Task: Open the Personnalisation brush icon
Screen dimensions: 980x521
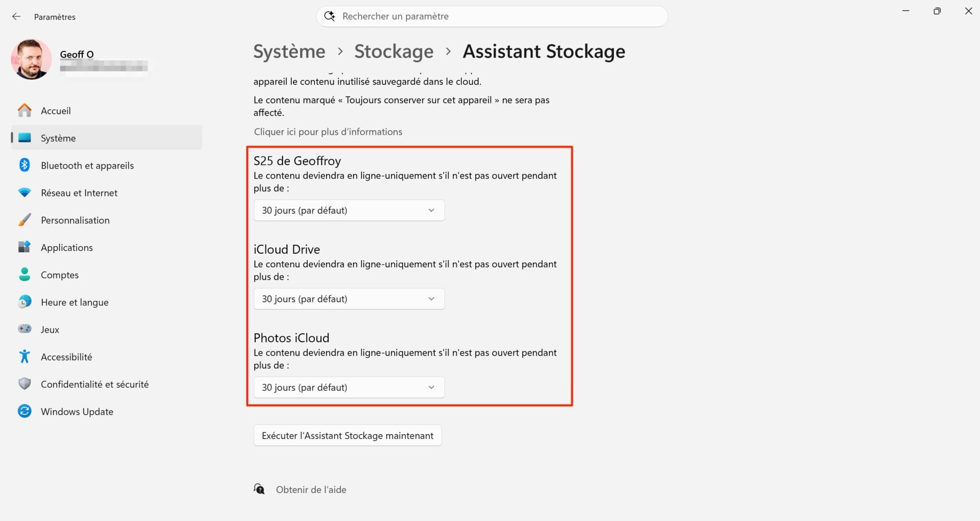Action: tap(24, 220)
